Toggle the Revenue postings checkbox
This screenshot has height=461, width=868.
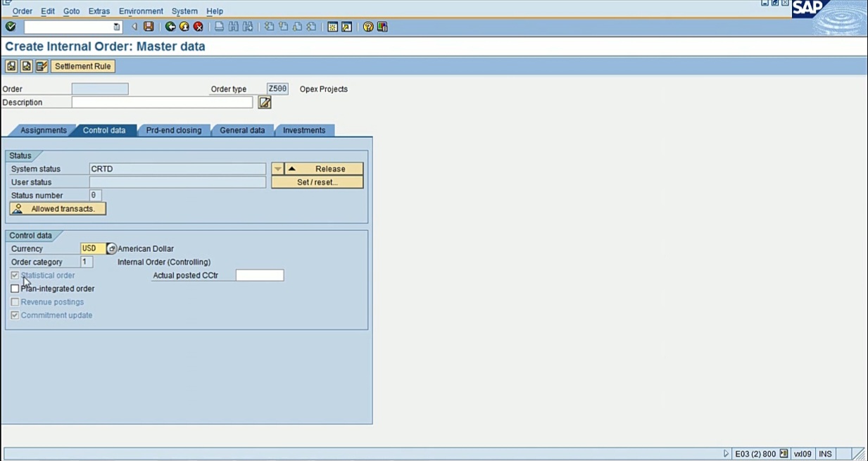15,302
